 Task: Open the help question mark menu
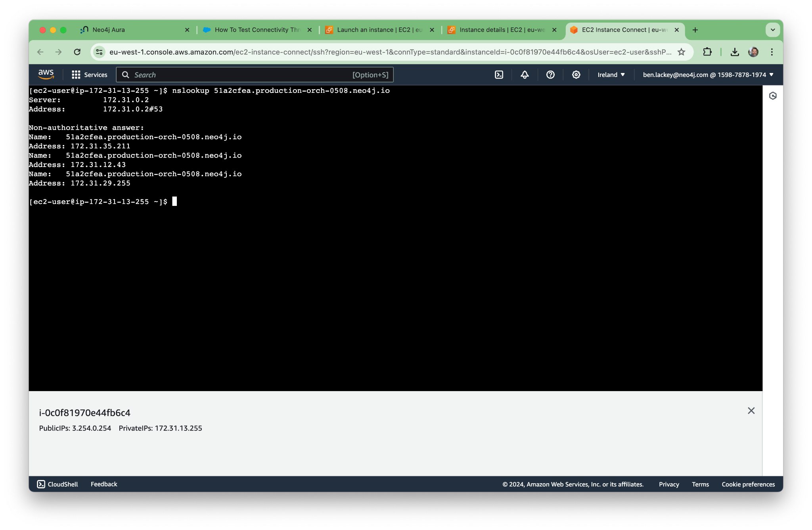pyautogui.click(x=550, y=75)
